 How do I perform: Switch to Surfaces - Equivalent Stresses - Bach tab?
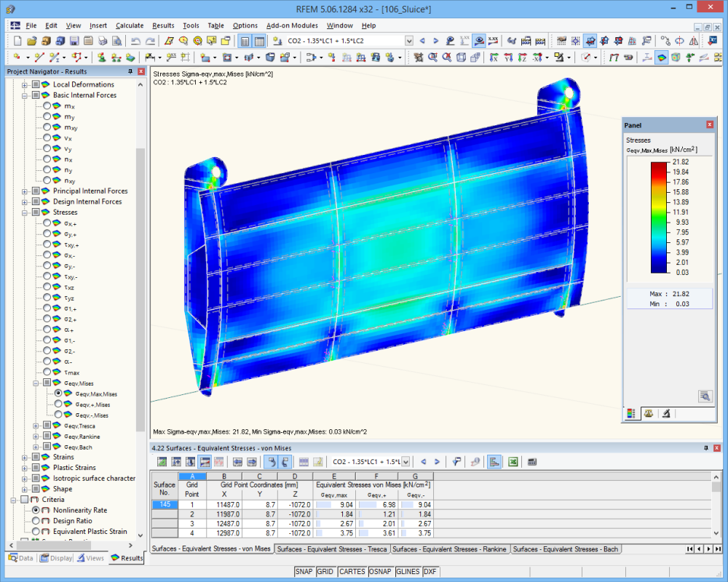566,549
